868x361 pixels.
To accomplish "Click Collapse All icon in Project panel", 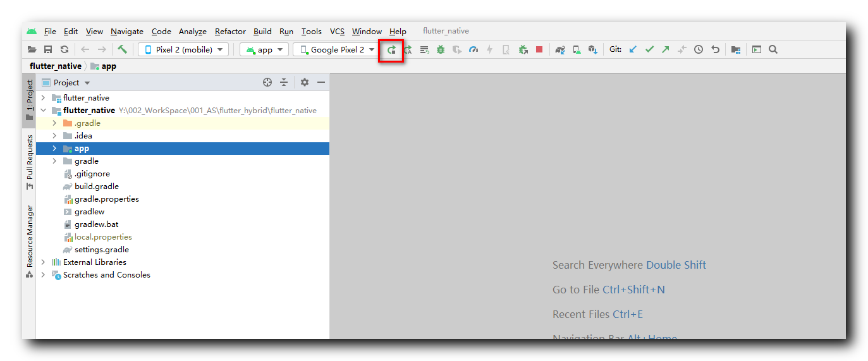I will pyautogui.click(x=284, y=82).
